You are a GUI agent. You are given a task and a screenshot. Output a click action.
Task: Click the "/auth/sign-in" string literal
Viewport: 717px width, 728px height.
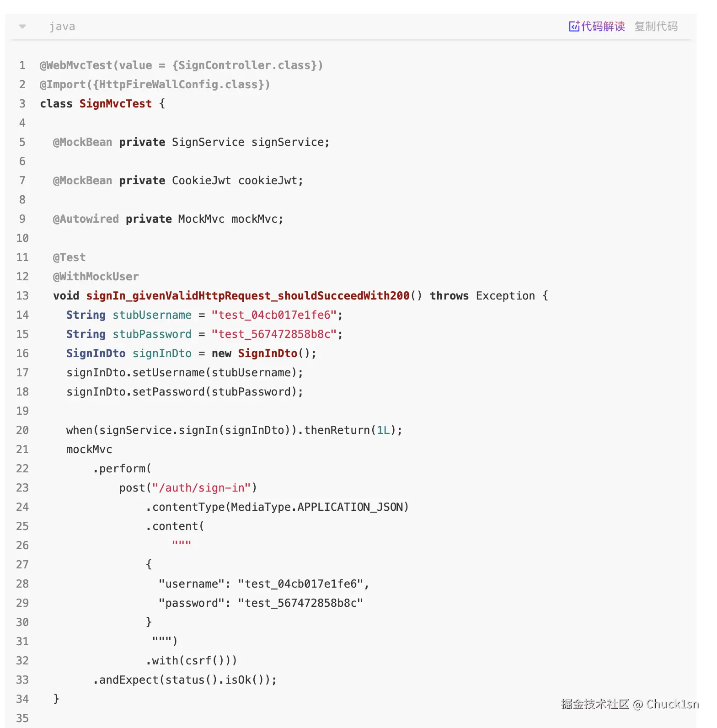pos(201,488)
